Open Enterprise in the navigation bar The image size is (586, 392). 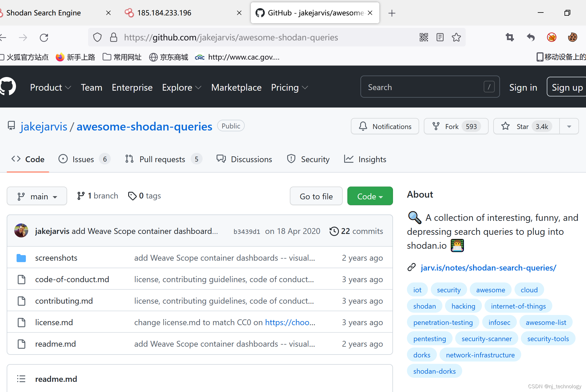[x=132, y=87]
